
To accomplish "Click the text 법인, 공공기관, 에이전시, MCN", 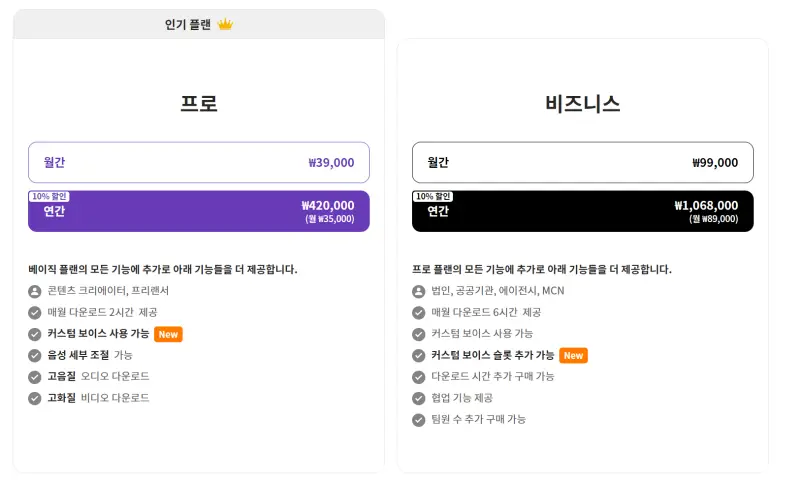I will pos(498,291).
